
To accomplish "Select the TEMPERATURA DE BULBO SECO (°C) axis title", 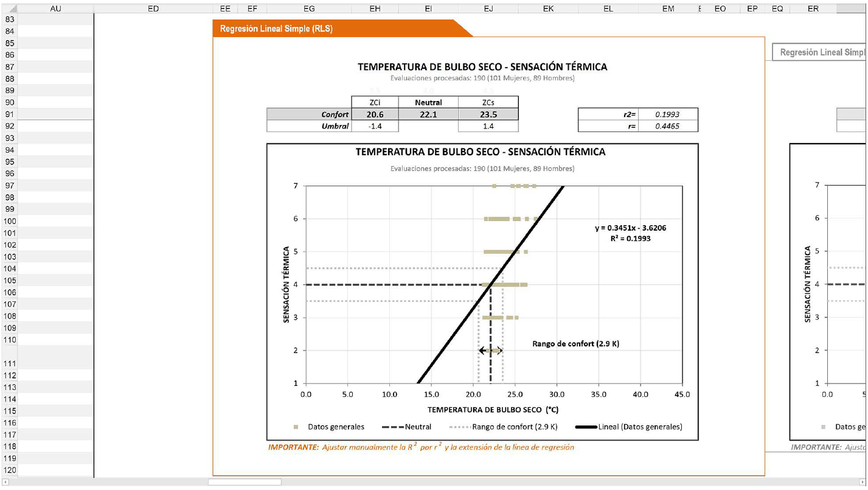I will tap(493, 410).
